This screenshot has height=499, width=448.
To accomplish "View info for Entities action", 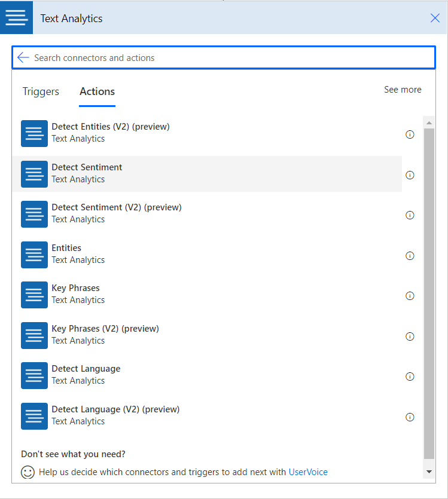I will (x=410, y=256).
